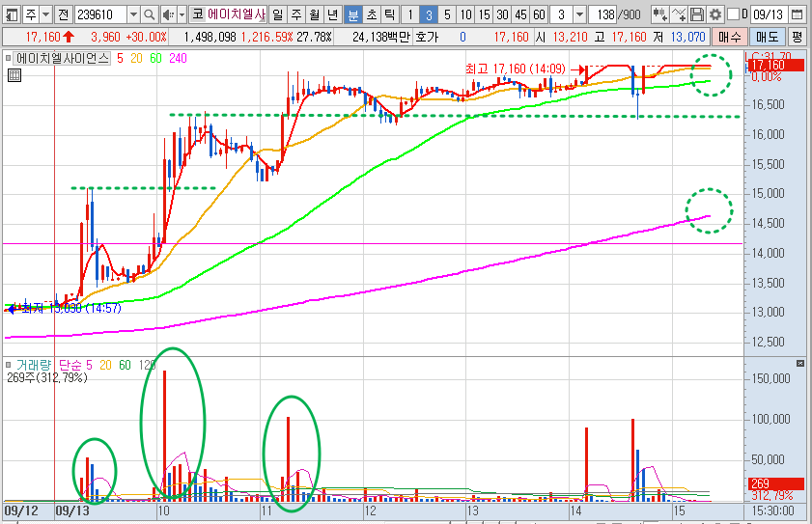Click the custom interval field showing 3
This screenshot has width=812, height=524.
(562, 14)
